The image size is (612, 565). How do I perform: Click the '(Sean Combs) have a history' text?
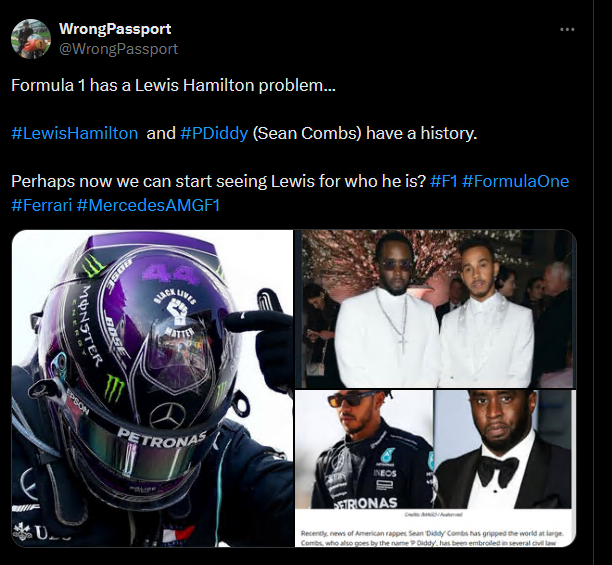click(365, 133)
